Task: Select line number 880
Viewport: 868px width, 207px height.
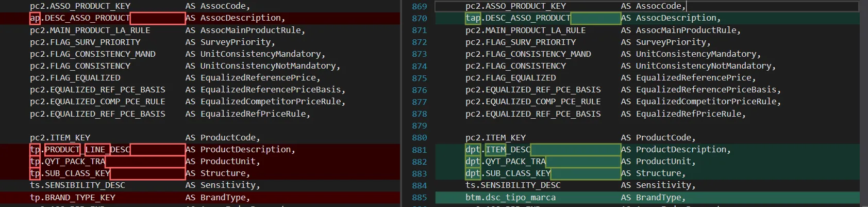Action: pyautogui.click(x=419, y=138)
